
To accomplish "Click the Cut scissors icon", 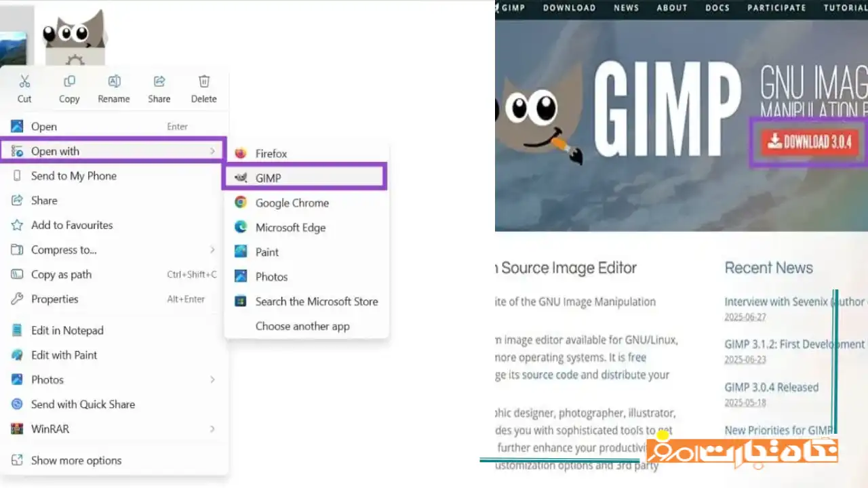I will 24,82.
